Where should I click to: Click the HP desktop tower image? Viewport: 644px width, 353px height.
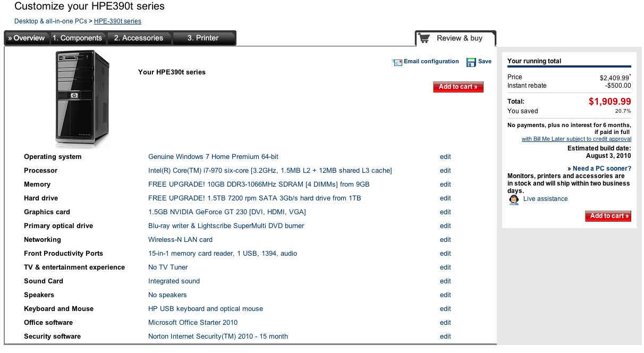pyautogui.click(x=82, y=99)
